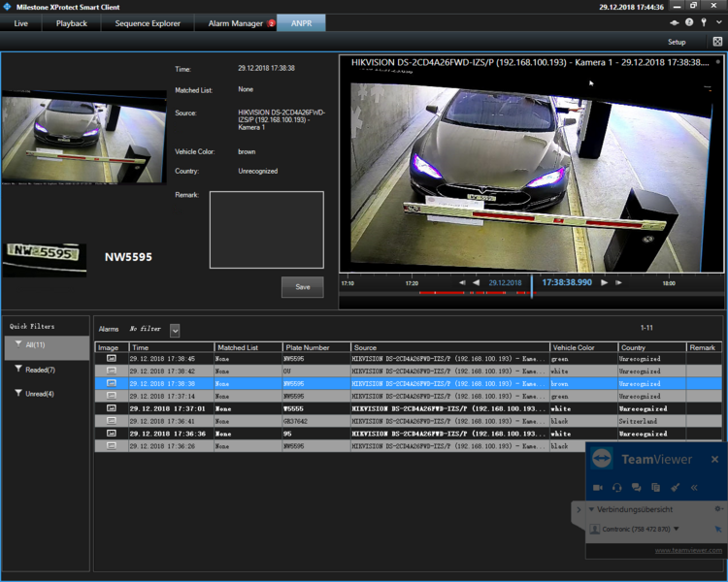This screenshot has height=582, width=728.
Task: Click the vehicle snapshot thumbnail
Action: point(83,138)
